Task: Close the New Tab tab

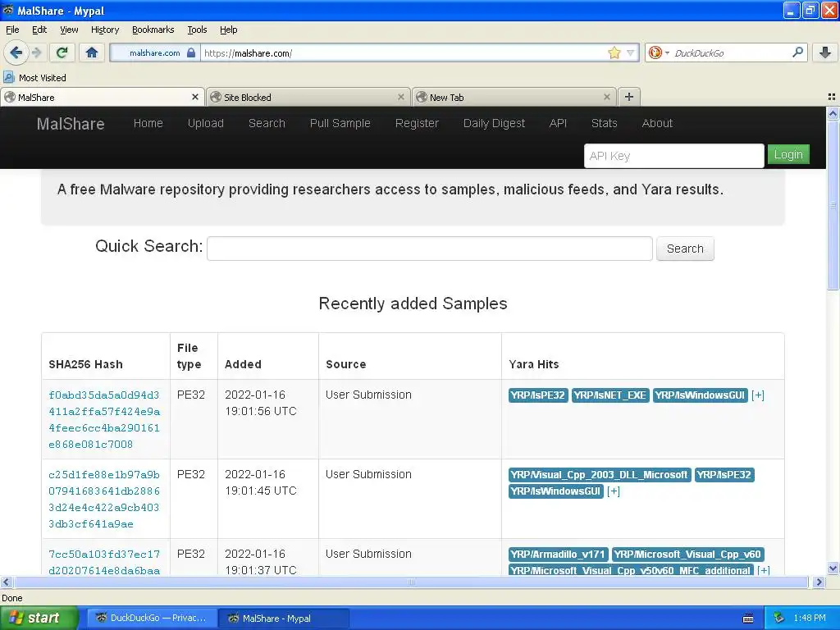Action: tap(606, 97)
